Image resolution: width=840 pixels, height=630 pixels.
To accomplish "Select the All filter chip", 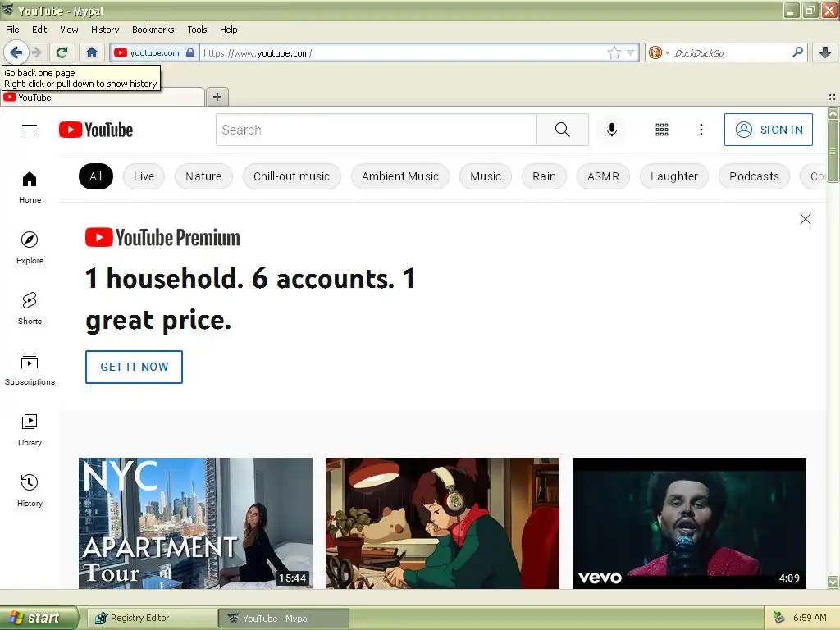I will coord(95,176).
